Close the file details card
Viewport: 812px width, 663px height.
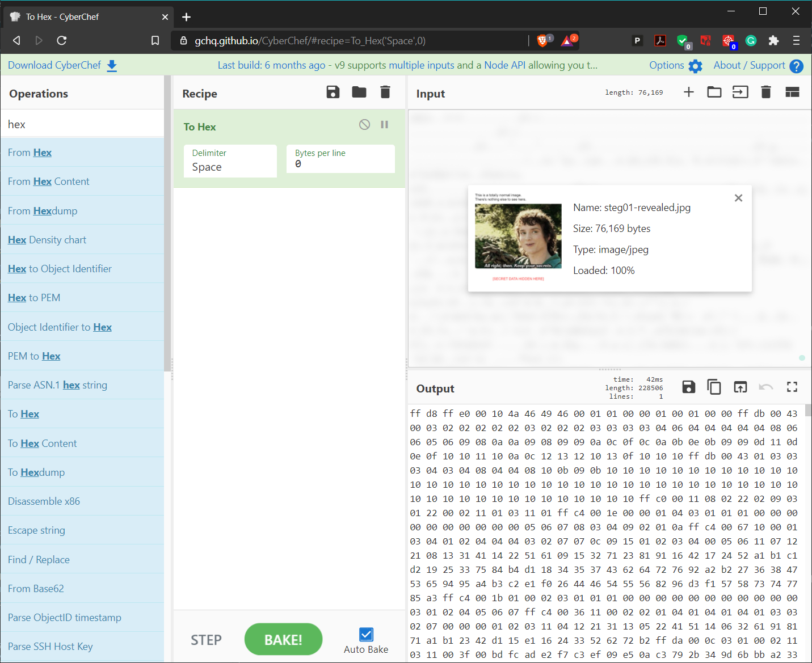[x=738, y=198]
